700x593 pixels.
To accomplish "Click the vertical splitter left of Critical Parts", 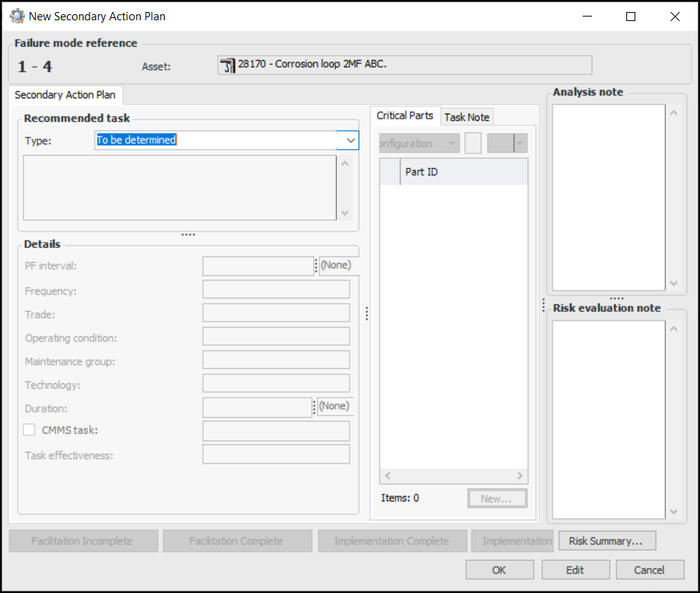I will click(366, 313).
